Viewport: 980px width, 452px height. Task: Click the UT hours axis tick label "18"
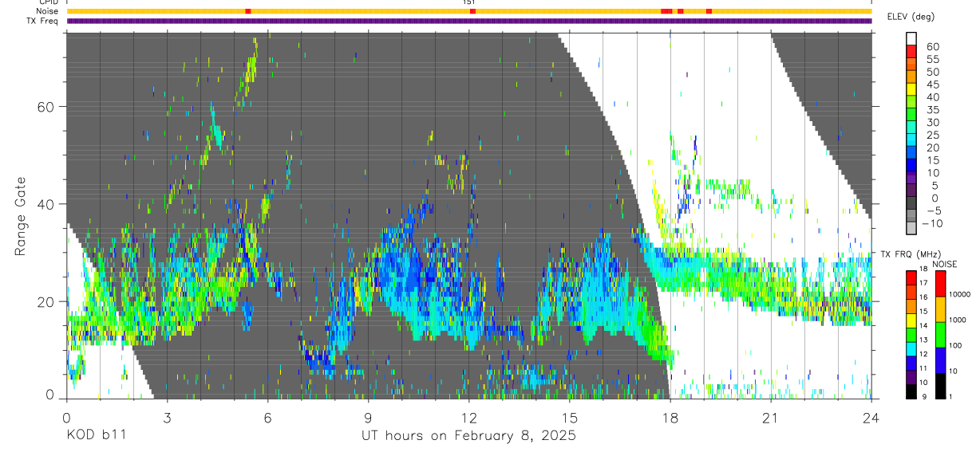(x=670, y=417)
